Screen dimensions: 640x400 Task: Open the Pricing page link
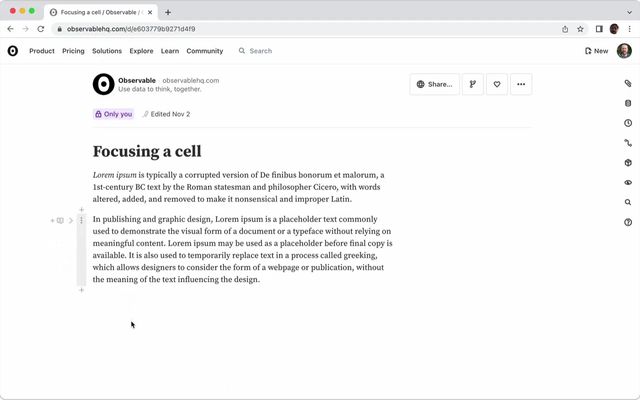(x=73, y=51)
